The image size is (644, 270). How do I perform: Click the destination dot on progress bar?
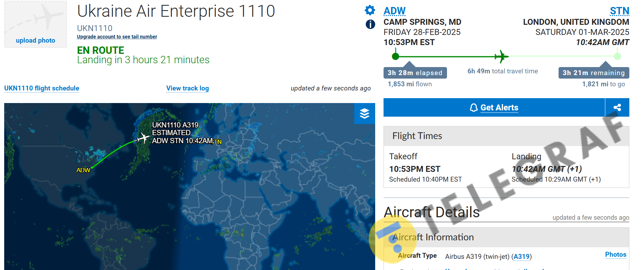click(x=617, y=56)
